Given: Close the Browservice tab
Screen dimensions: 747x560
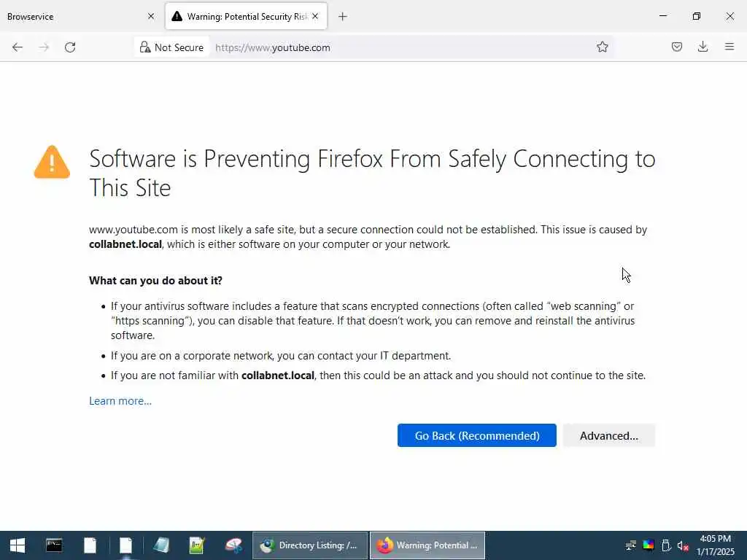Looking at the screenshot, I should [x=151, y=16].
